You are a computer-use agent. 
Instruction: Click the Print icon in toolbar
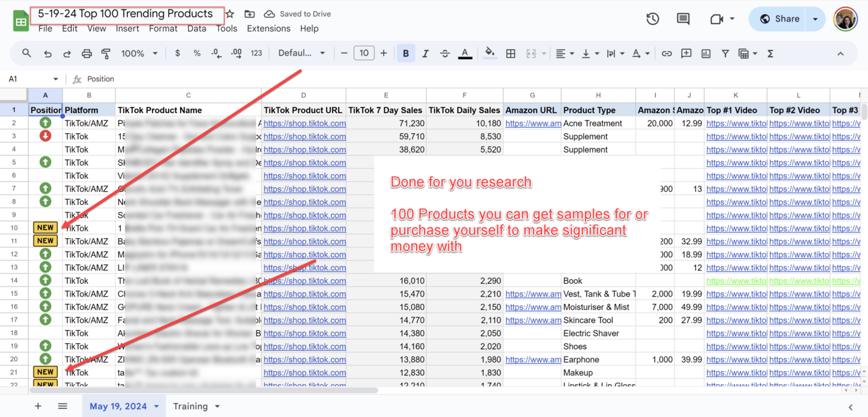point(87,53)
